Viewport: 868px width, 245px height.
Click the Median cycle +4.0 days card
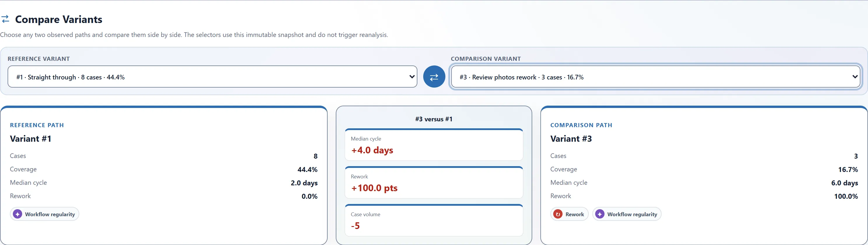(x=434, y=145)
